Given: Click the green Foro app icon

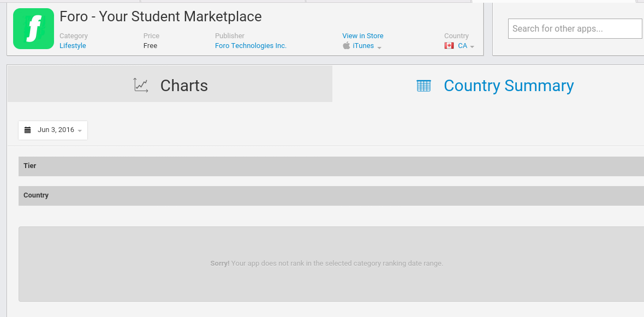Looking at the screenshot, I should tap(33, 29).
